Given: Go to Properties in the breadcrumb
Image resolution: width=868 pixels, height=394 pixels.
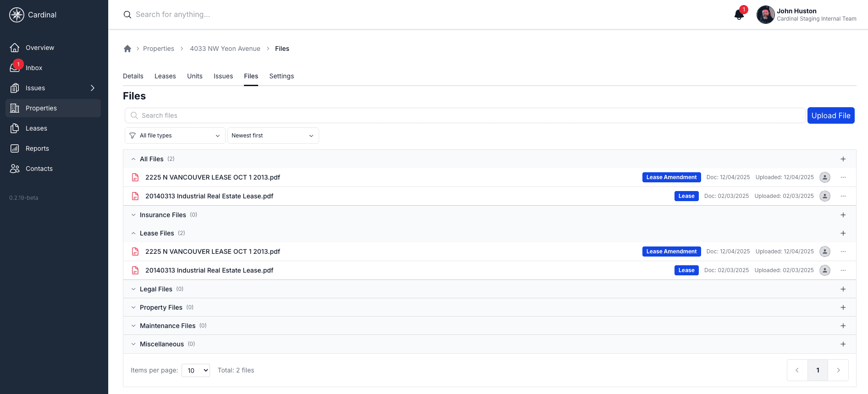Looking at the screenshot, I should 159,49.
